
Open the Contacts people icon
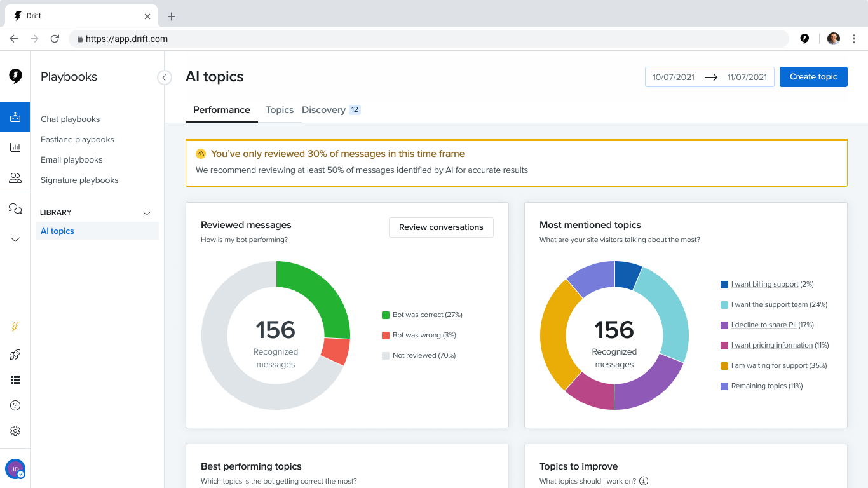(15, 178)
